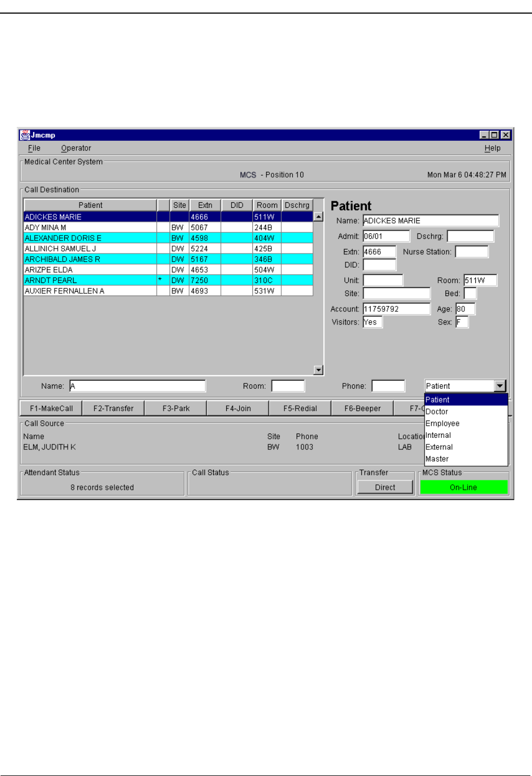Click the patient list scroll up arrow
This screenshot has height=776, width=532.
click(319, 216)
